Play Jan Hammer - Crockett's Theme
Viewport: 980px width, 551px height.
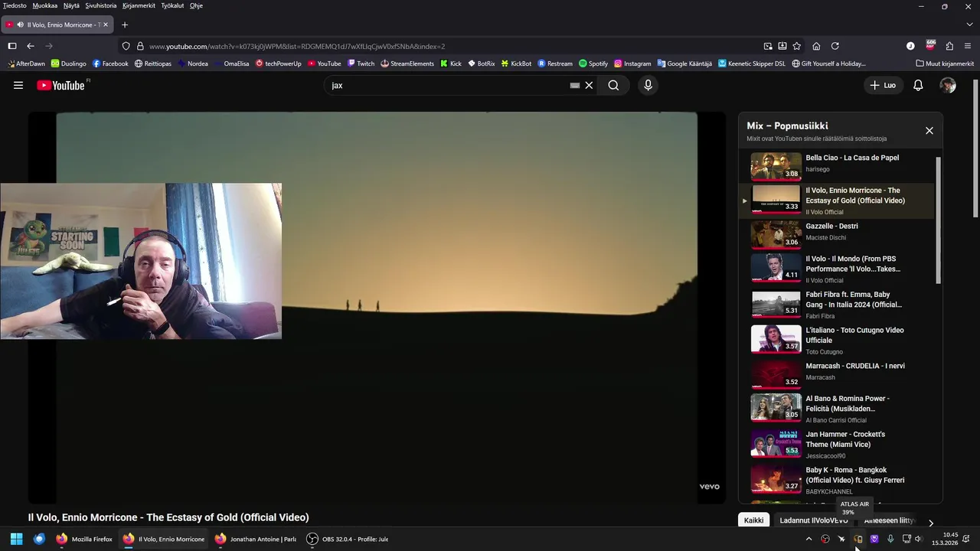coord(837,445)
